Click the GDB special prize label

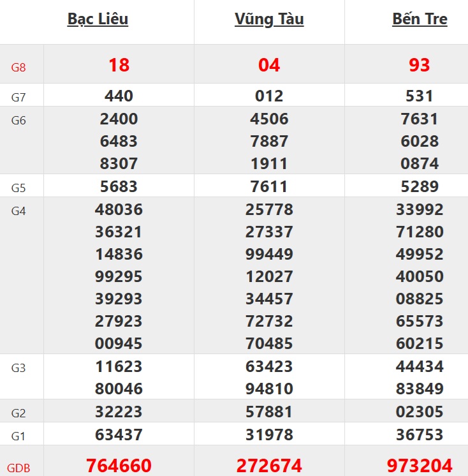point(18,467)
